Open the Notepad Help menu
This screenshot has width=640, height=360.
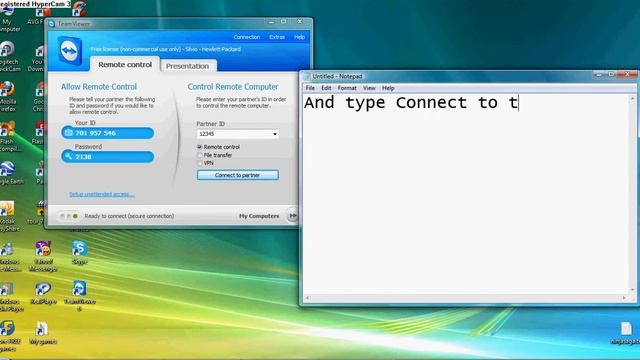pos(388,88)
